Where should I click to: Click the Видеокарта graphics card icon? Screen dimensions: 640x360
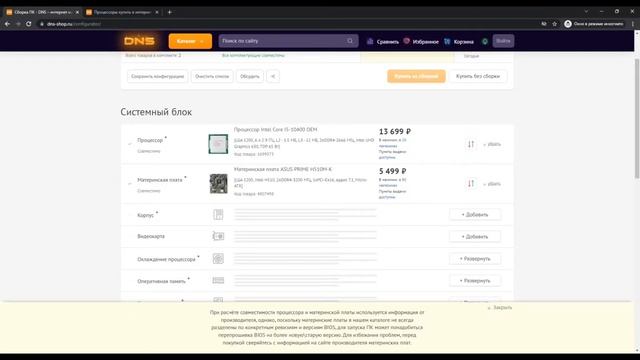tap(218, 236)
